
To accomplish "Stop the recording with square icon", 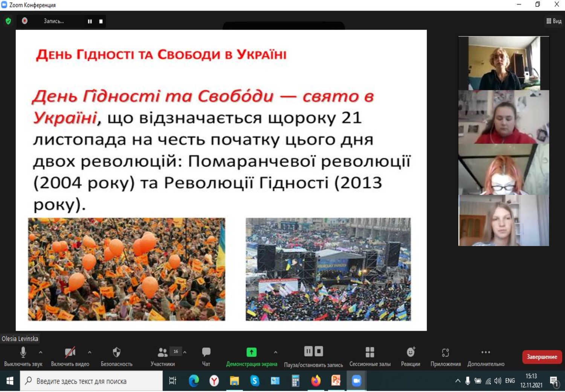I will point(319,351).
